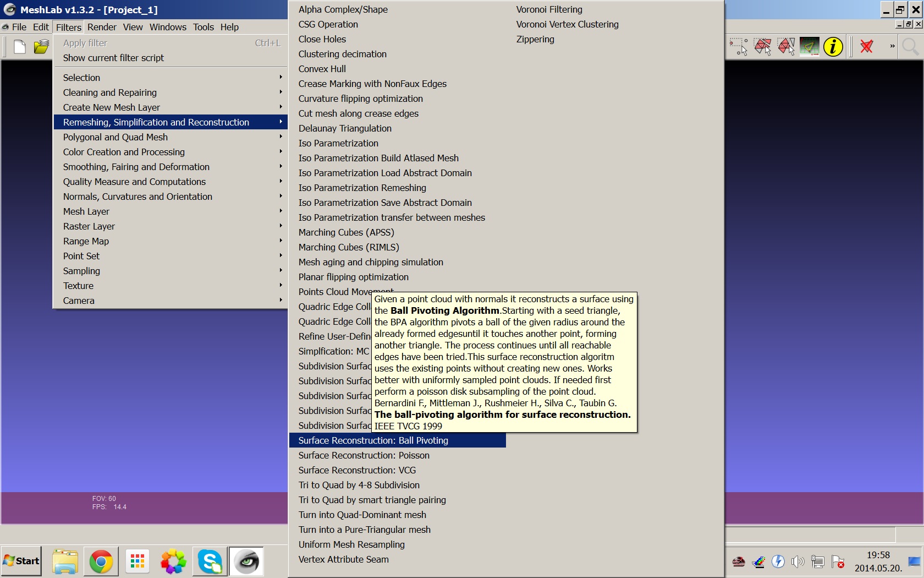Click the New Project blank page icon
Viewport: 924px width, 578px height.
coord(20,47)
